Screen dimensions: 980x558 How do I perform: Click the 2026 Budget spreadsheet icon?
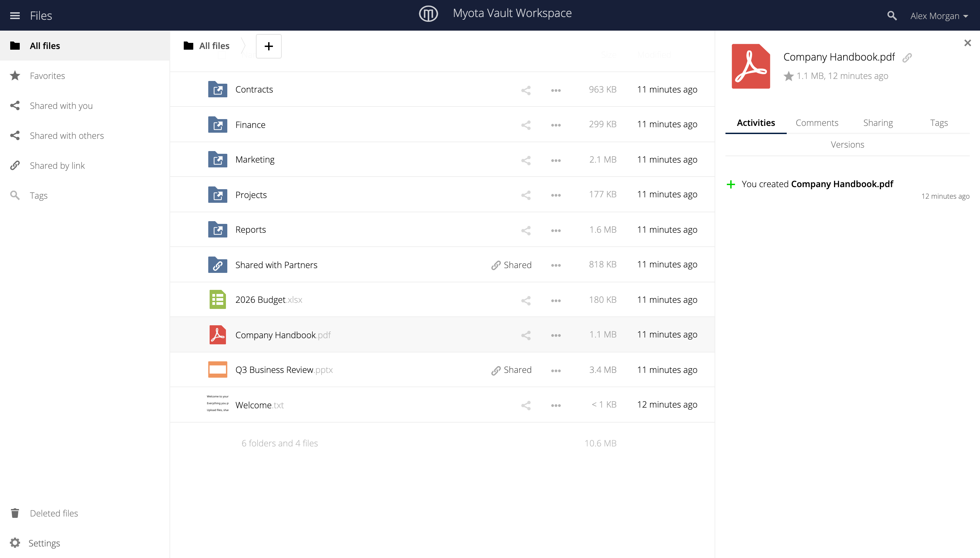[217, 299]
